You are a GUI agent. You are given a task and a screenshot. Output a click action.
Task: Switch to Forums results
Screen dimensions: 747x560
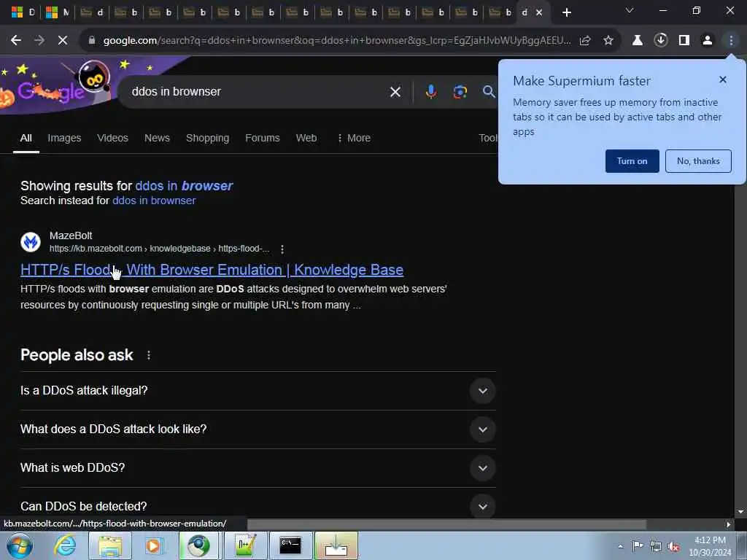point(262,138)
